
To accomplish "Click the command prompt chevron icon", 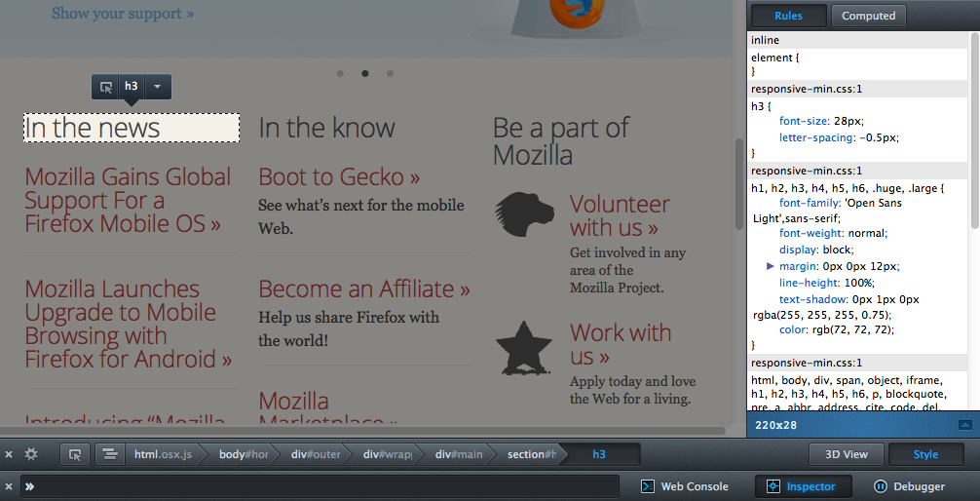I will 29,486.
